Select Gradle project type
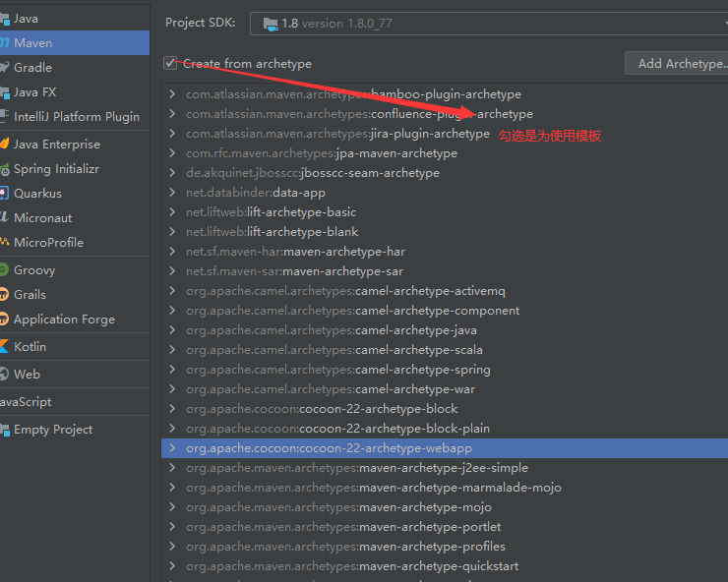The width and height of the screenshot is (728, 582). click(x=75, y=67)
